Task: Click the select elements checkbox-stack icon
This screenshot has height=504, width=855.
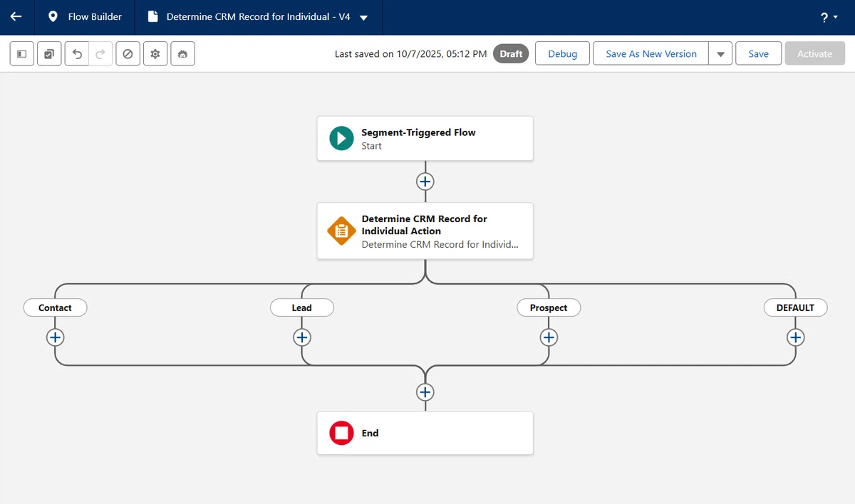Action: click(x=49, y=54)
